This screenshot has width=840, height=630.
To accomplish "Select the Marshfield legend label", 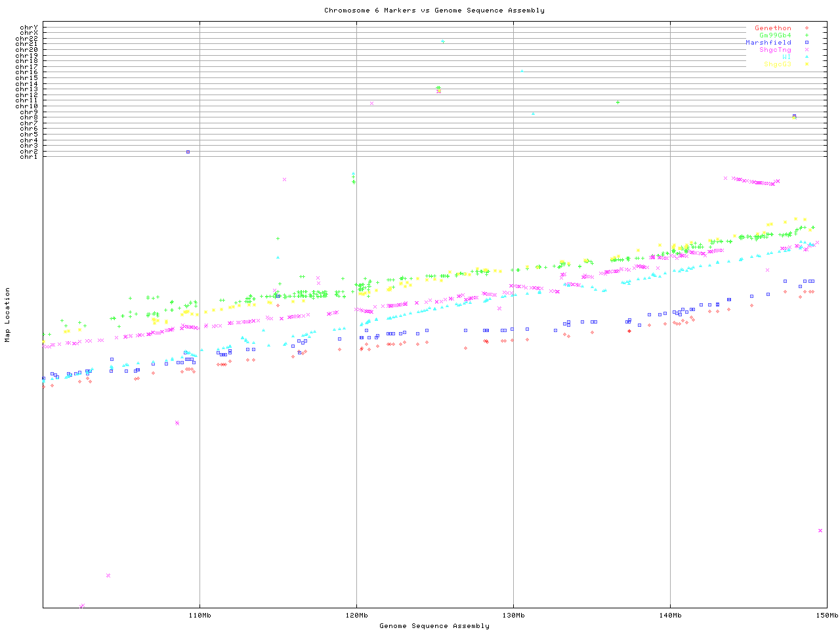I will (768, 43).
